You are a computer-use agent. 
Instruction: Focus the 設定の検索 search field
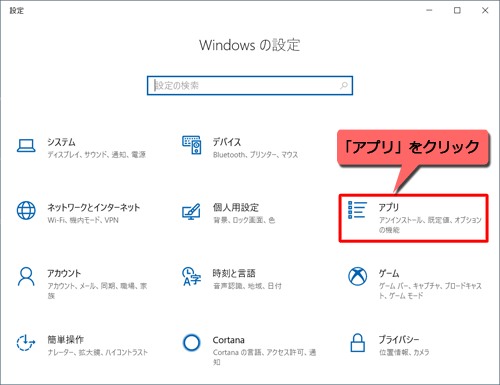[x=250, y=86]
